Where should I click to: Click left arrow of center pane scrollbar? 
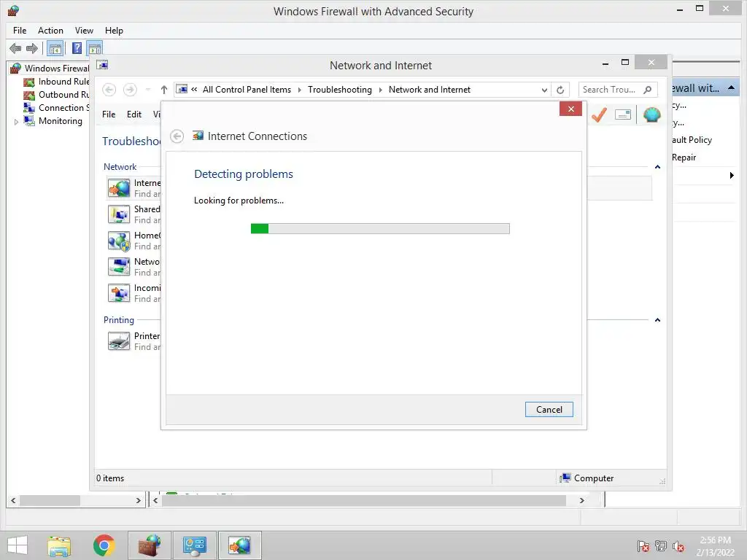pos(155,500)
